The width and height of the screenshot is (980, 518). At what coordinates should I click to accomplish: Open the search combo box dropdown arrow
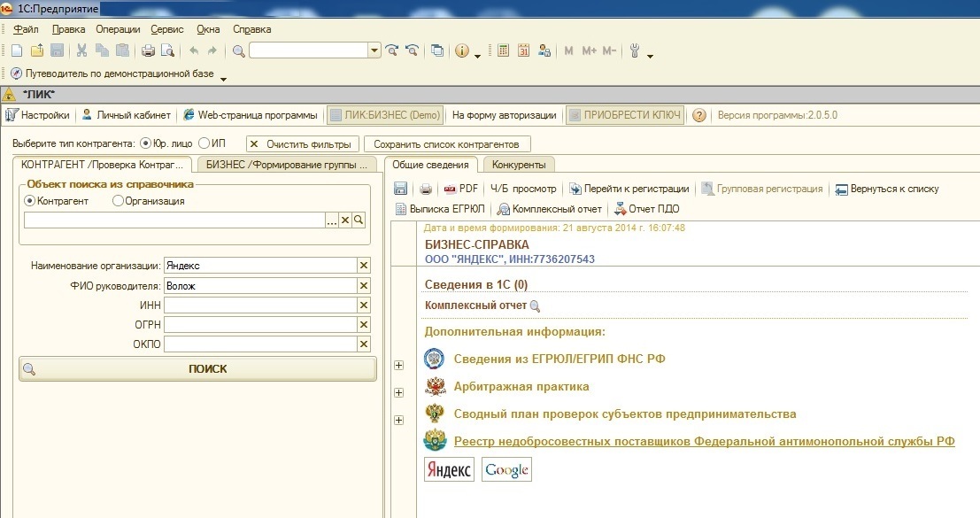tap(374, 50)
